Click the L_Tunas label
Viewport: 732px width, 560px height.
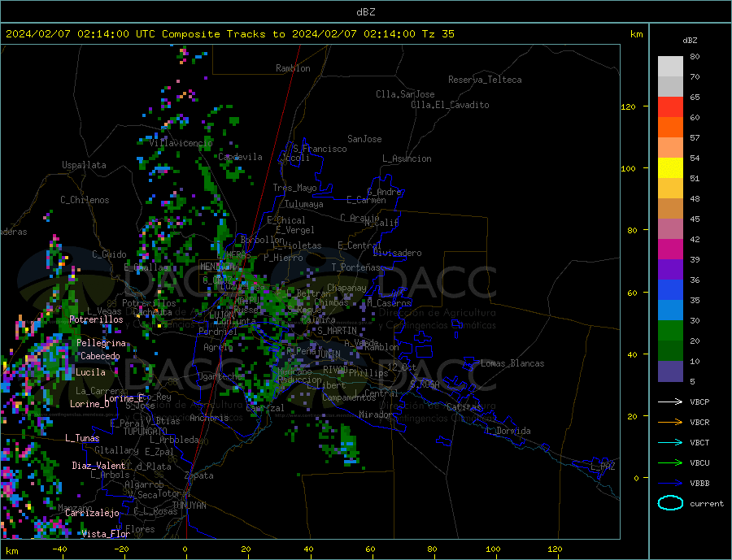82,438
